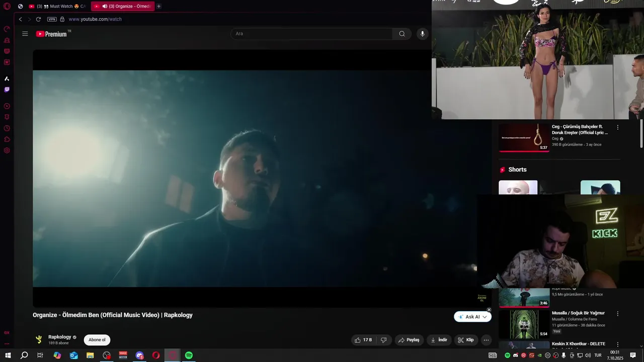Viewport: 644px width, 362px height.
Task: Open Opera browser taskbar icon
Action: coord(156,355)
